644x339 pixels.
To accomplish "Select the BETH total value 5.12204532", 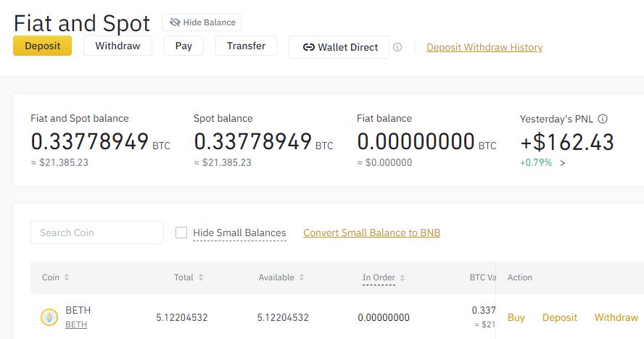I will point(181,318).
